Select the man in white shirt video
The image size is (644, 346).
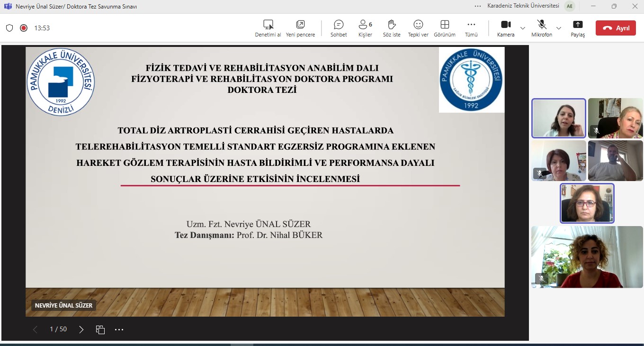(616, 161)
